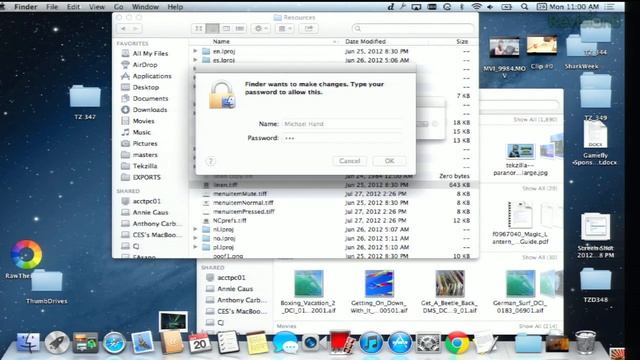The height and width of the screenshot is (360, 640).
Task: Launch Google Chrome from Dock
Action: tap(457, 342)
